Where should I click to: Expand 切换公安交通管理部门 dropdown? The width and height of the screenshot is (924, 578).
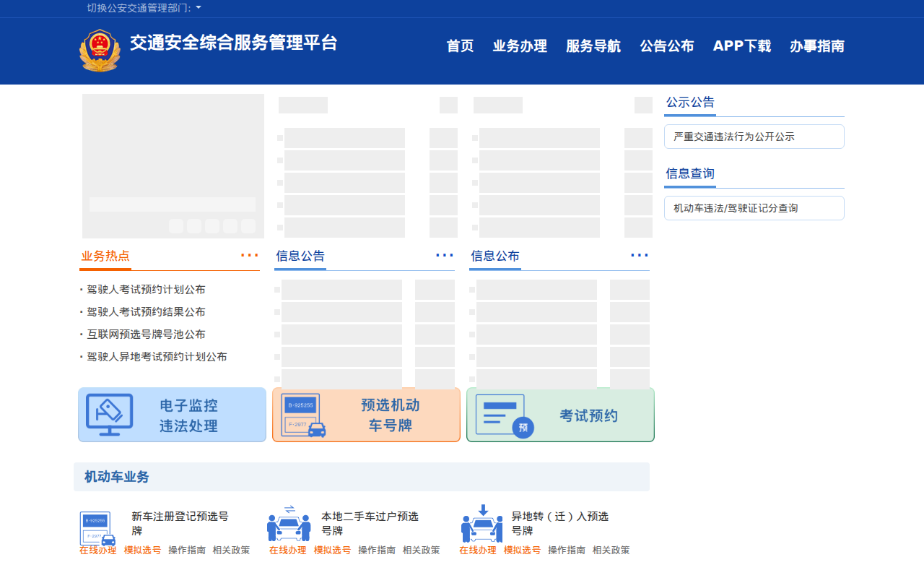click(144, 8)
